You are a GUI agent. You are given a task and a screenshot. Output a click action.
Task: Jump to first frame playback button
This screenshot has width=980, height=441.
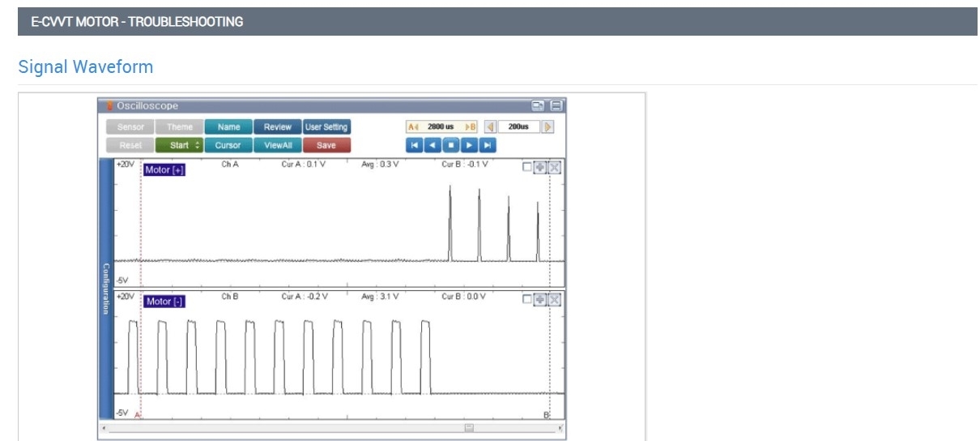point(415,145)
